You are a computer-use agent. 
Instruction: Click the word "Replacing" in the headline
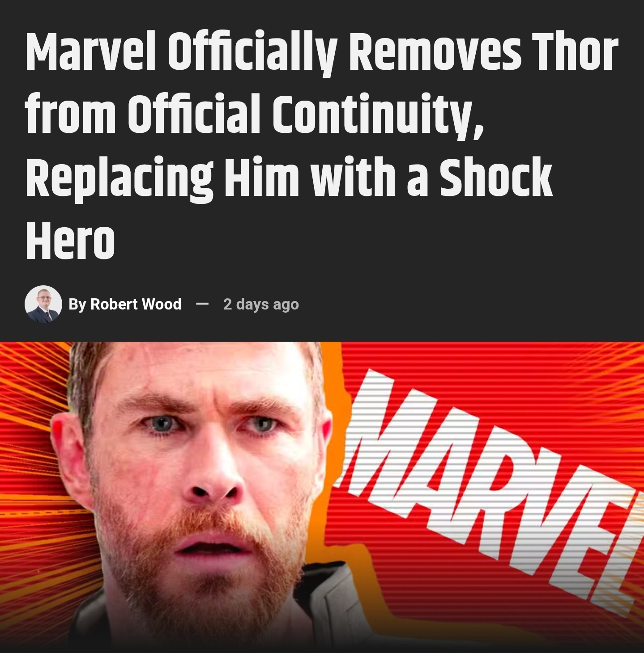(119, 180)
